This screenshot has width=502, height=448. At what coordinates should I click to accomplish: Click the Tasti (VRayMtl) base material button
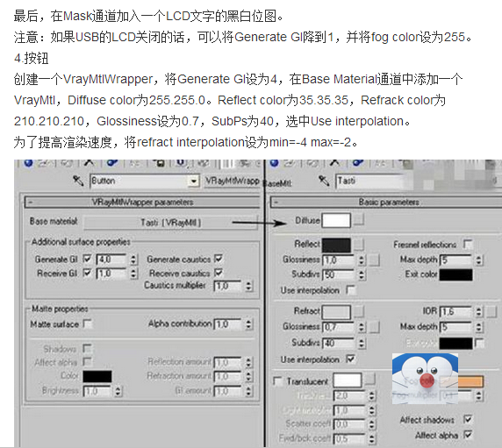click(170, 223)
